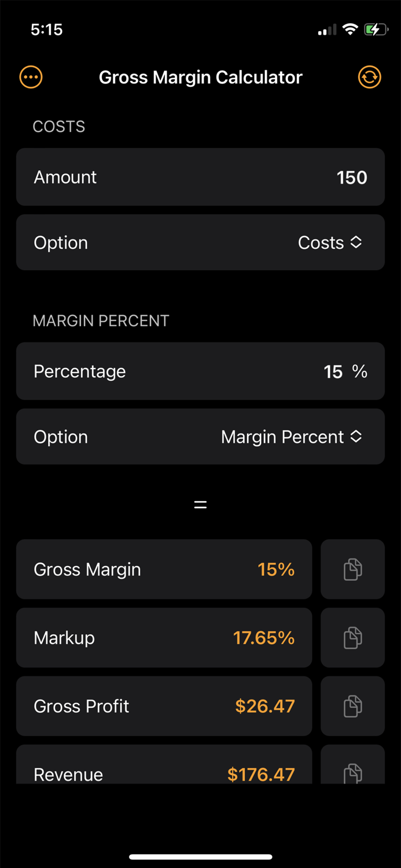Open the Costs option dropdown

[330, 242]
